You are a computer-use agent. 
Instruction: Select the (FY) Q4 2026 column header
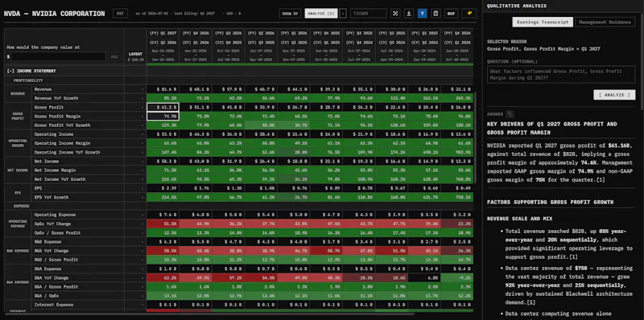196,33
